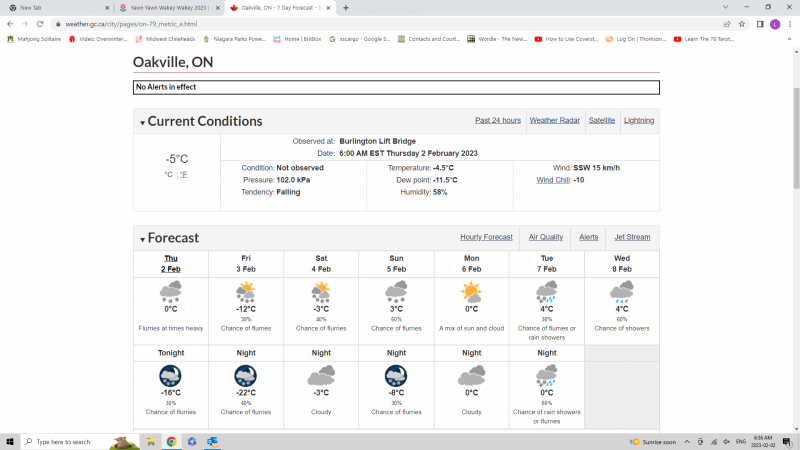Open the Chrome profile avatar icon
Screen dimensions: 800x450
[x=775, y=23]
